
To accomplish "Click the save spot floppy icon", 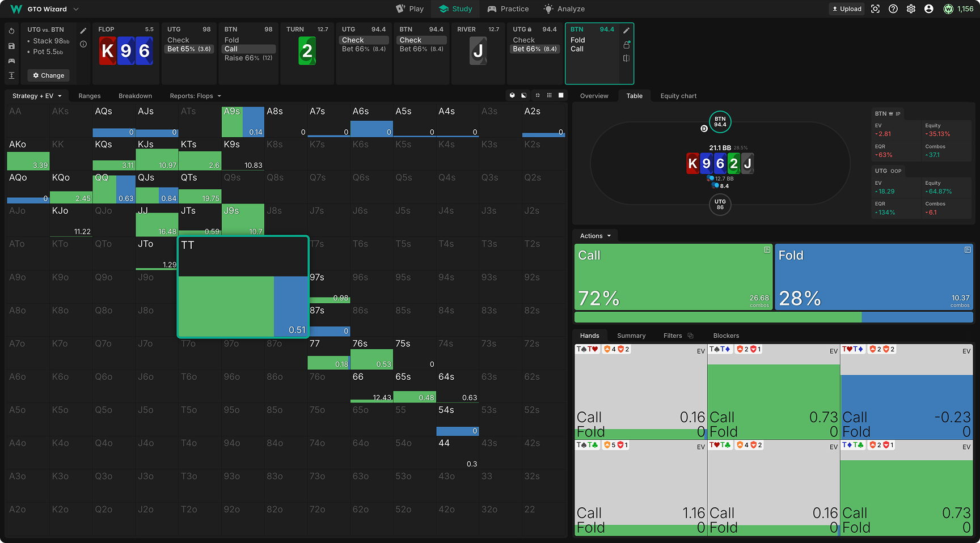I will pos(11,46).
